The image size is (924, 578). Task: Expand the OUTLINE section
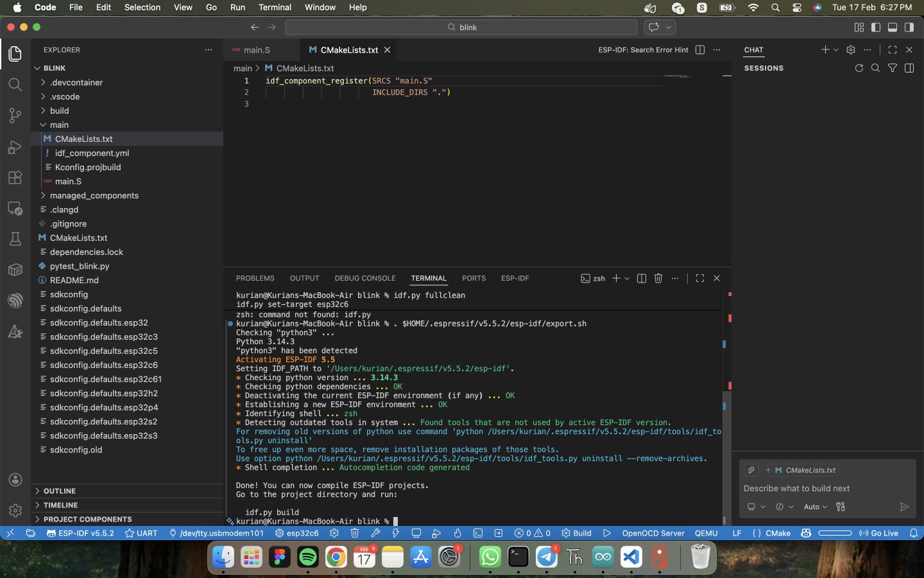pyautogui.click(x=60, y=491)
